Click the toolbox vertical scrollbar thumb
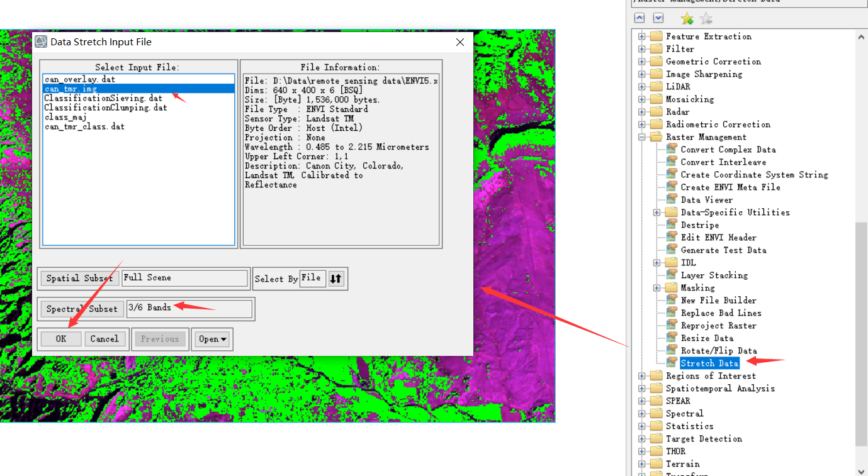 tap(861, 335)
